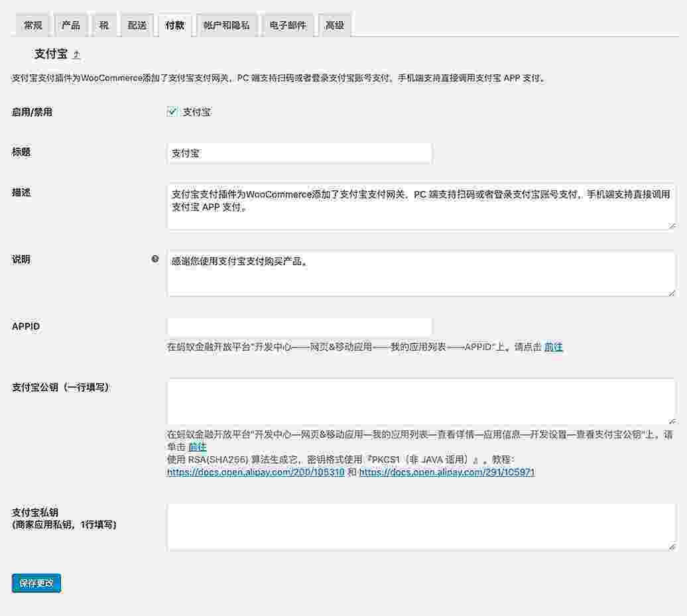Focus the 描述 textarea

click(422, 206)
